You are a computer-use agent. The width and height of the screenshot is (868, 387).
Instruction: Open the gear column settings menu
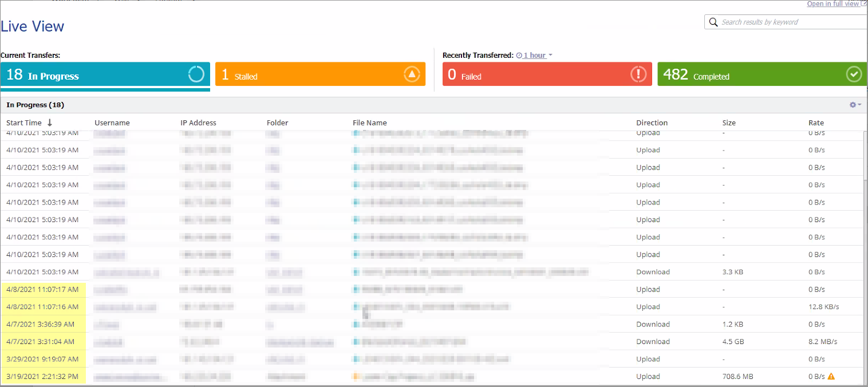coord(855,105)
